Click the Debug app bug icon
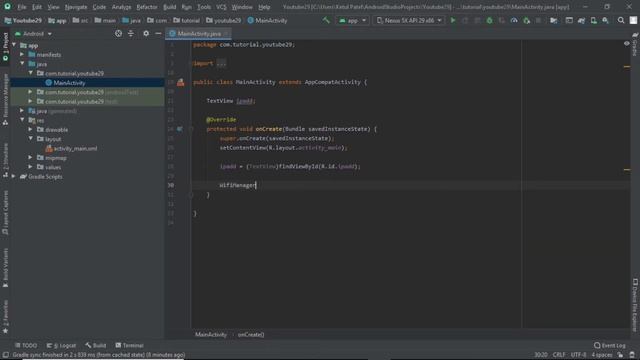 click(x=489, y=20)
